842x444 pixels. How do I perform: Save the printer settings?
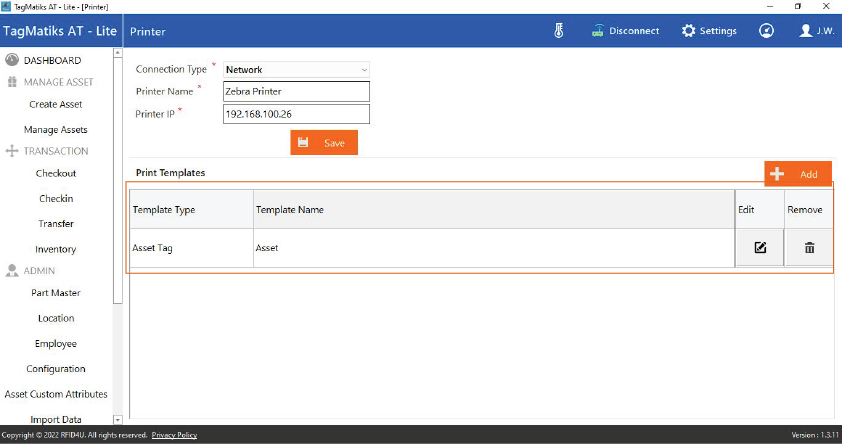(323, 143)
